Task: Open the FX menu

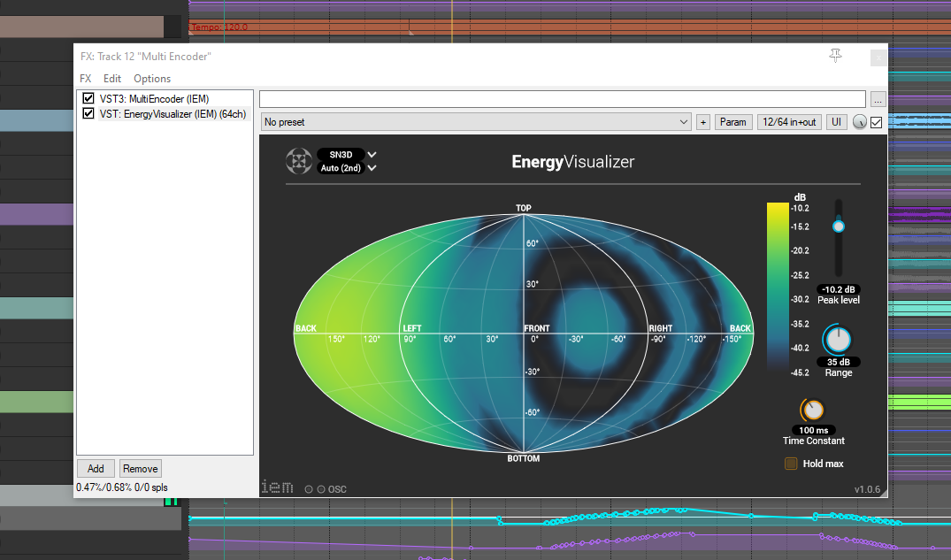Action: click(x=86, y=78)
